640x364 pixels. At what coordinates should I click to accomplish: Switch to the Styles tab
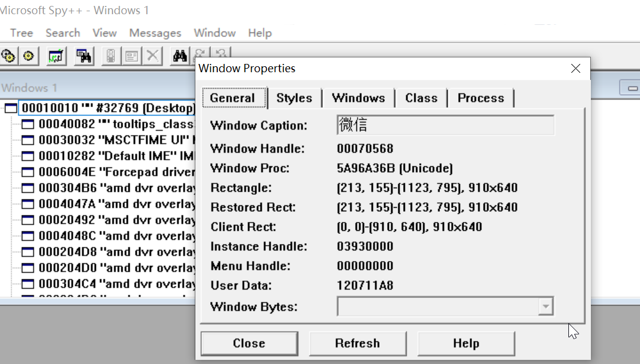pyautogui.click(x=294, y=98)
